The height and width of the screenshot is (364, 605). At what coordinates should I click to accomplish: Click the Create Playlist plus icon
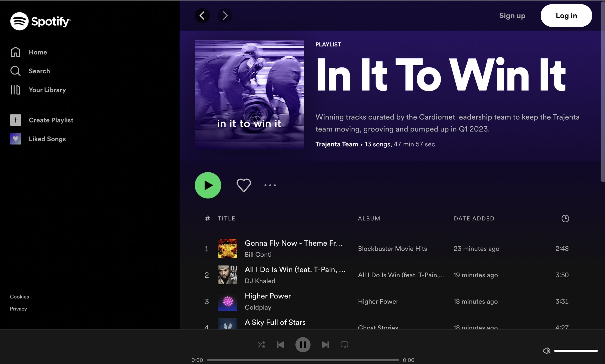(15, 120)
